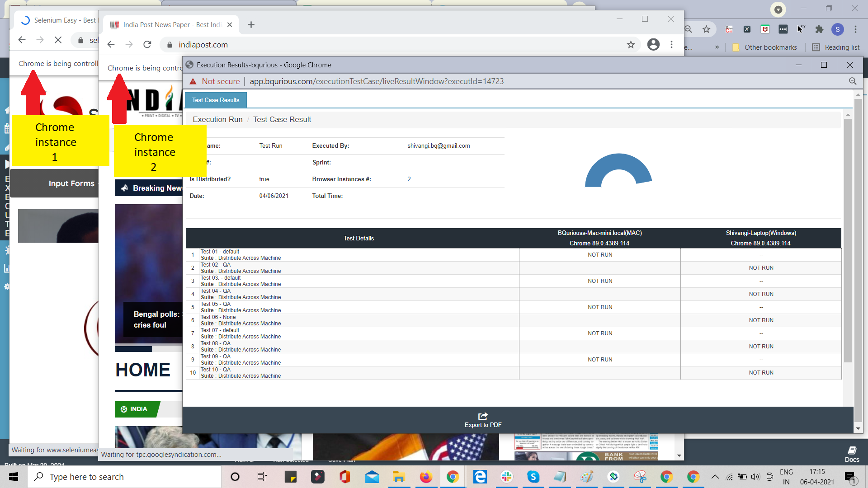This screenshot has width=868, height=488.
Task: Select the India Post News Paper tab
Action: point(171,25)
